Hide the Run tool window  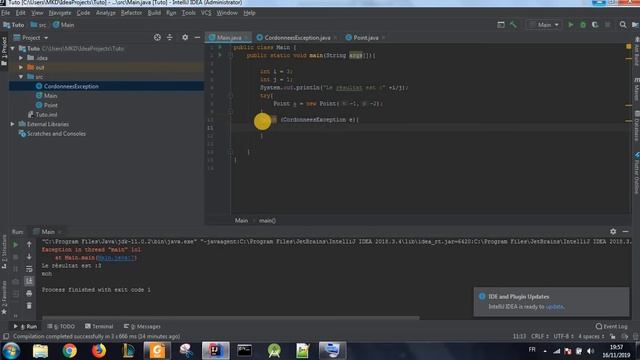click(625, 231)
